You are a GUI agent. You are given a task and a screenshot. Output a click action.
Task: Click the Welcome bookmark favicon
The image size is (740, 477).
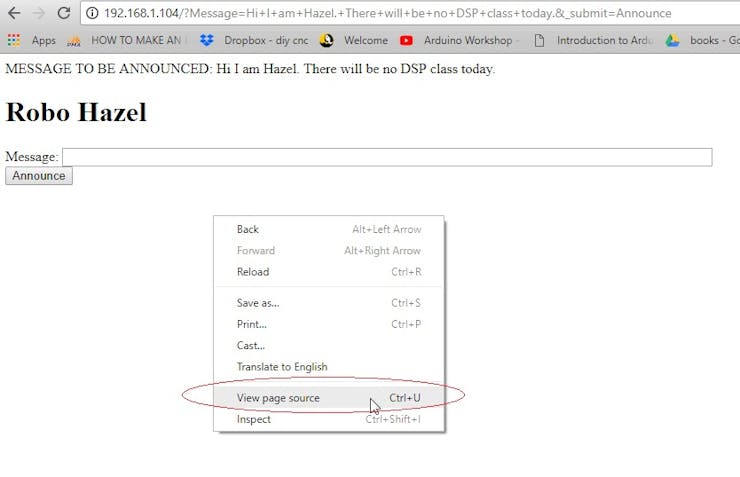(327, 40)
